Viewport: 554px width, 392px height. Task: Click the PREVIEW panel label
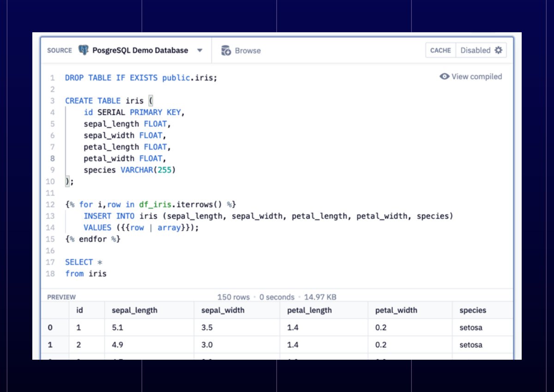[61, 297]
